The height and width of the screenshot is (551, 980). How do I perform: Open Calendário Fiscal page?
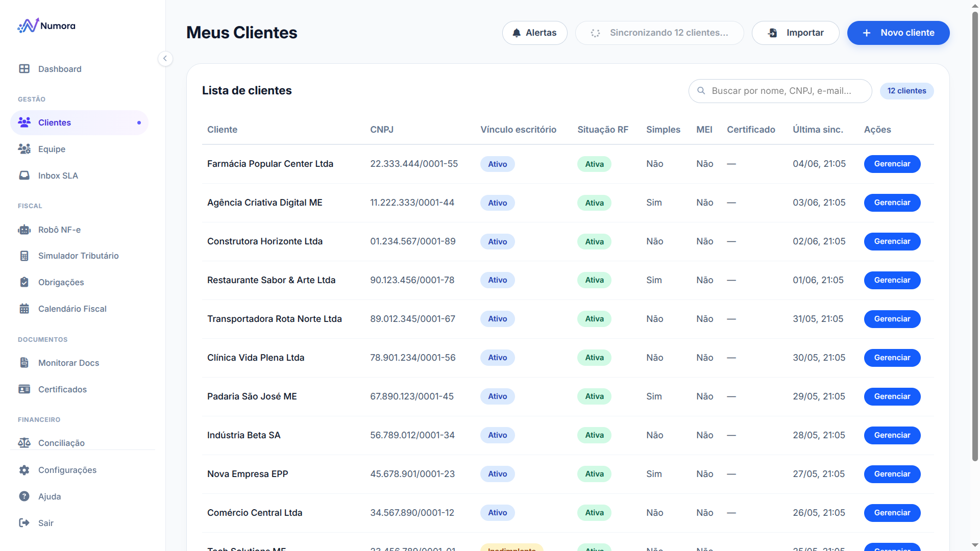[79, 309]
